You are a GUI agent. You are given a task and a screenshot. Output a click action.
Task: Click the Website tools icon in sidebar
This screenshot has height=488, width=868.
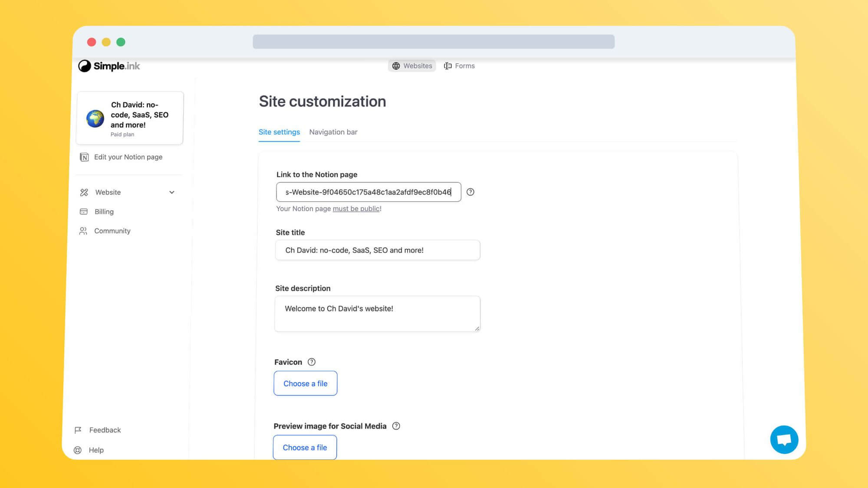[x=84, y=192]
